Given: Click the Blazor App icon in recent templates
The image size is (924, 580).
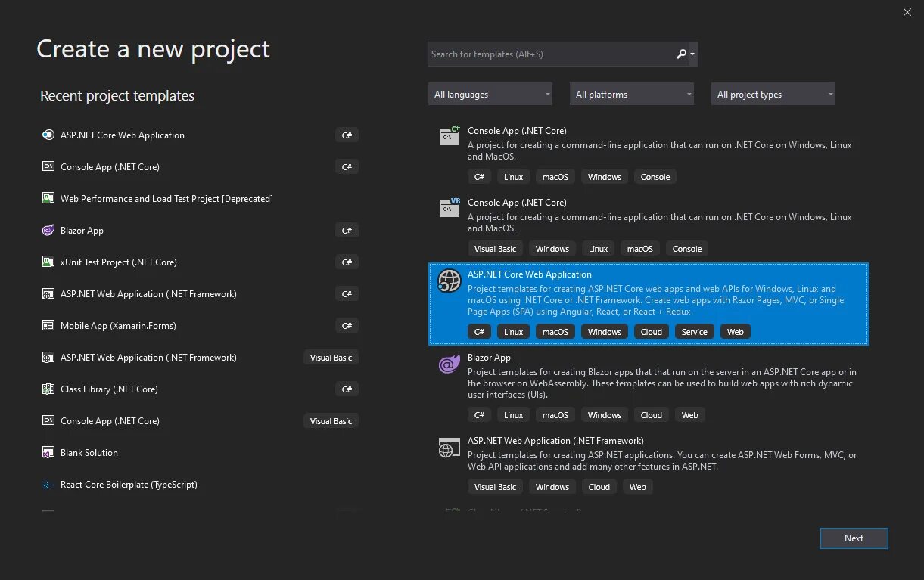Looking at the screenshot, I should (48, 231).
